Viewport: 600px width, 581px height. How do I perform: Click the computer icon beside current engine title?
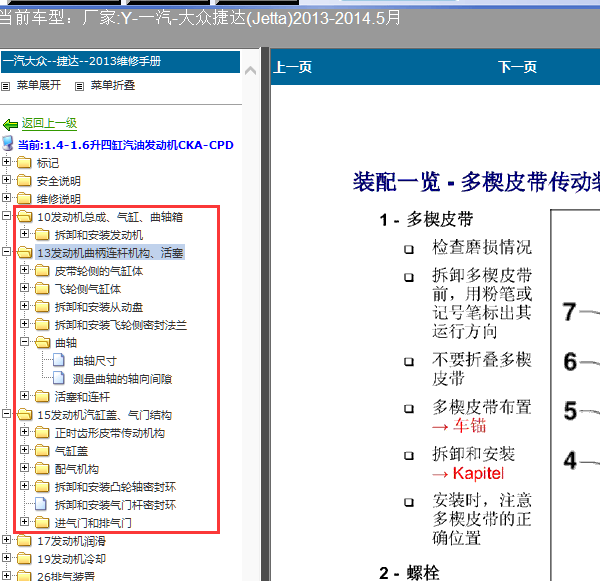point(8,144)
